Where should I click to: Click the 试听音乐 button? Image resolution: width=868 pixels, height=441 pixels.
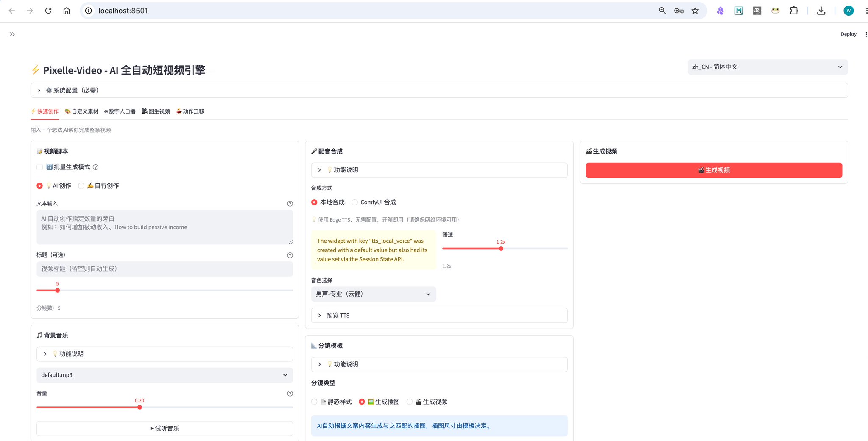165,428
